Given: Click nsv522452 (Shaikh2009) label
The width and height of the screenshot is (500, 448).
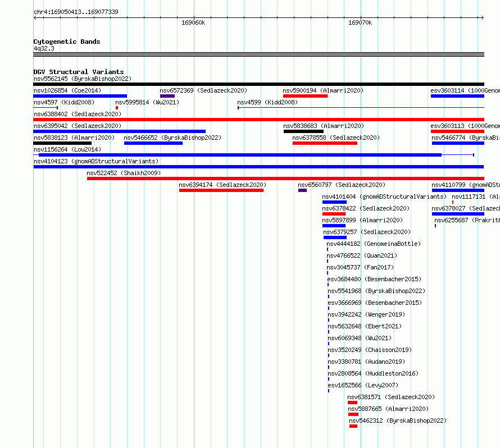Looking at the screenshot, I should coord(124,173).
